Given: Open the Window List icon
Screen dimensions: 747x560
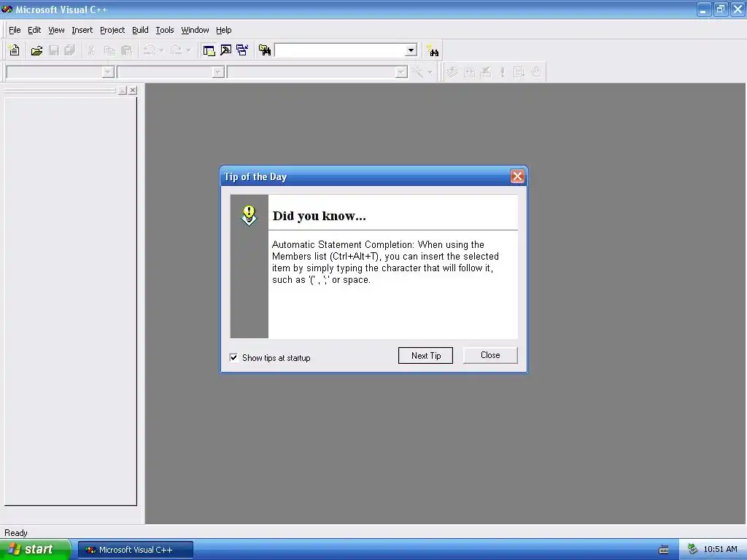Looking at the screenshot, I should point(242,50).
